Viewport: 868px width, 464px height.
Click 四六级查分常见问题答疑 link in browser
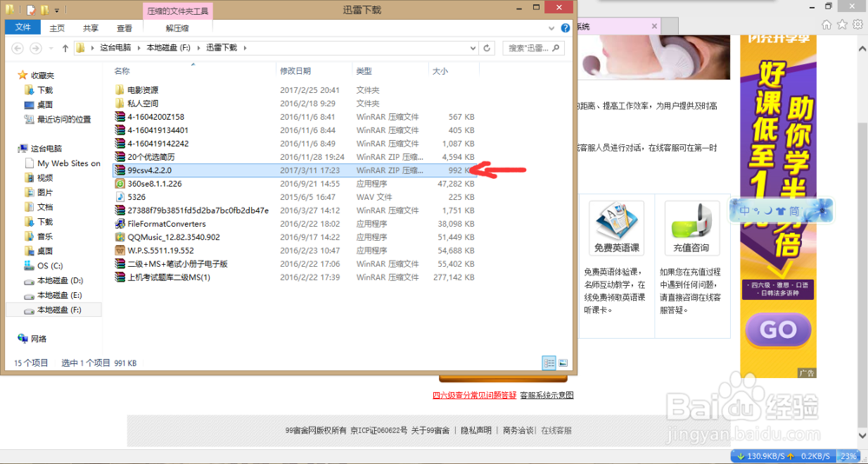point(475,395)
